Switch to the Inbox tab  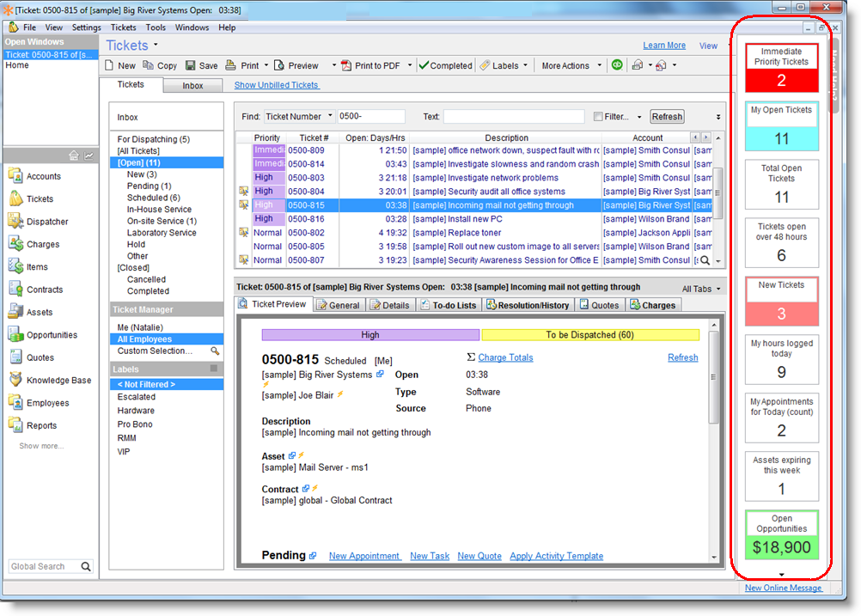[x=193, y=86]
